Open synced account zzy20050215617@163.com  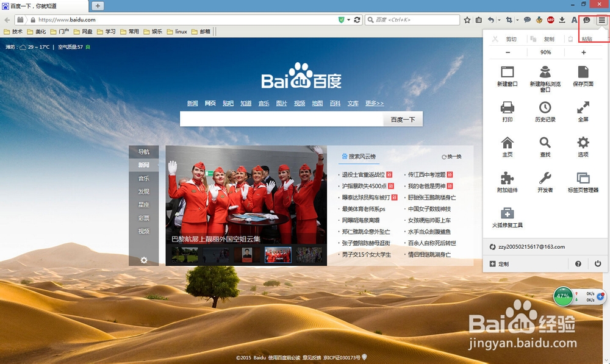pyautogui.click(x=527, y=246)
